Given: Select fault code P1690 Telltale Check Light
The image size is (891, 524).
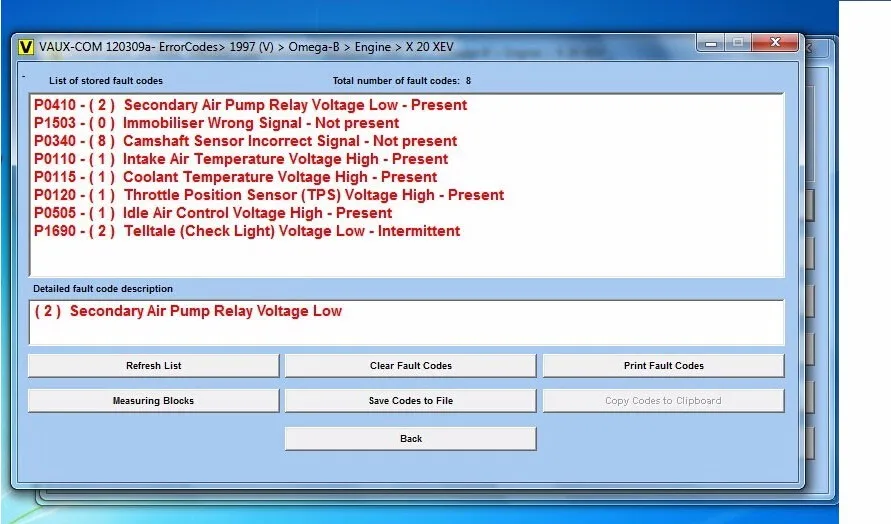Looking at the screenshot, I should [x=247, y=231].
